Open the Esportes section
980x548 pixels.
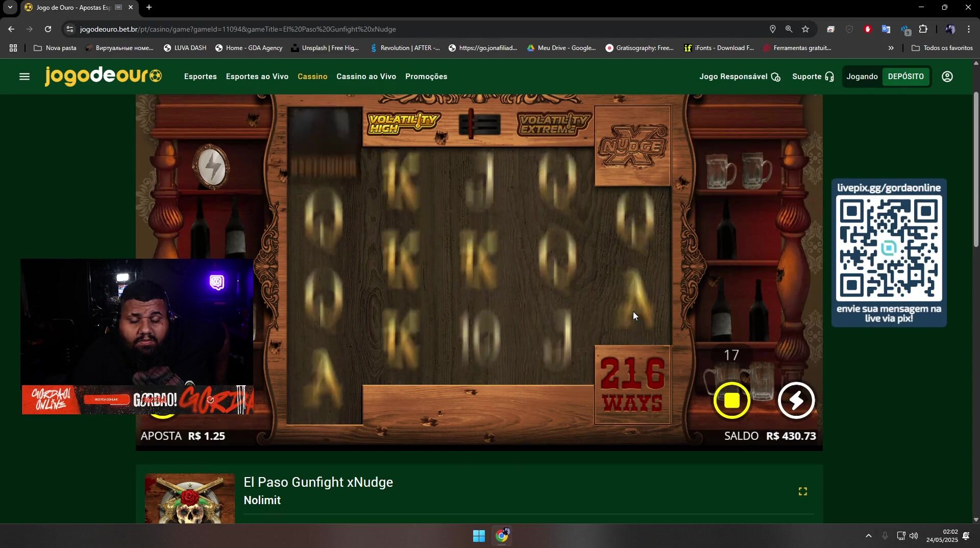point(200,77)
